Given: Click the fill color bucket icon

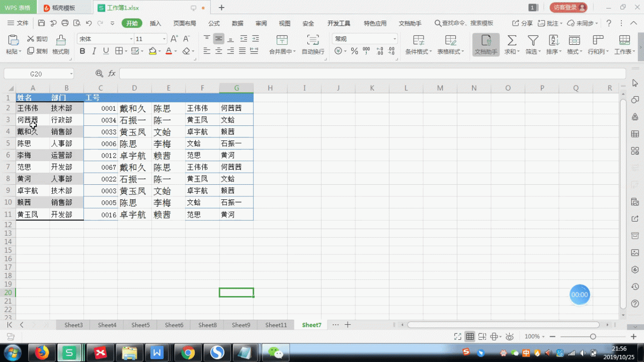Looking at the screenshot, I should (152, 51).
